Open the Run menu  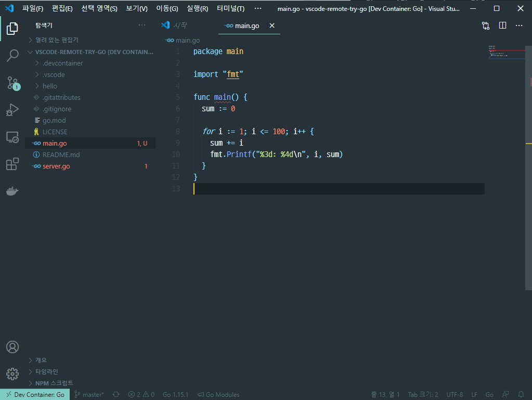pyautogui.click(x=197, y=8)
